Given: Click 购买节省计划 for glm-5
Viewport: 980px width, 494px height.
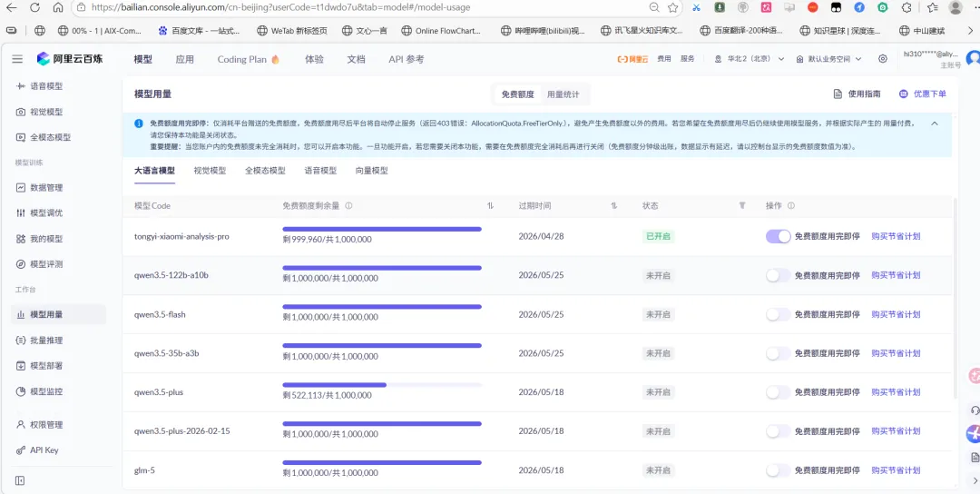Looking at the screenshot, I should pyautogui.click(x=896, y=470).
